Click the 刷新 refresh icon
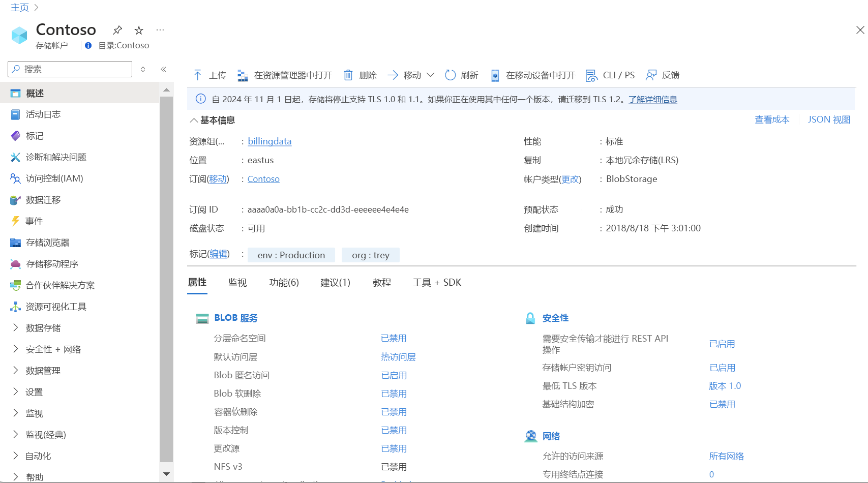Viewport: 868px width, 483px height. pos(450,75)
